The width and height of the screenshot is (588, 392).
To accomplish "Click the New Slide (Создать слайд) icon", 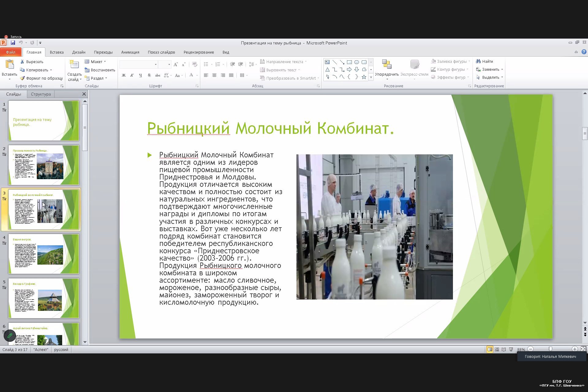I will click(x=74, y=64).
